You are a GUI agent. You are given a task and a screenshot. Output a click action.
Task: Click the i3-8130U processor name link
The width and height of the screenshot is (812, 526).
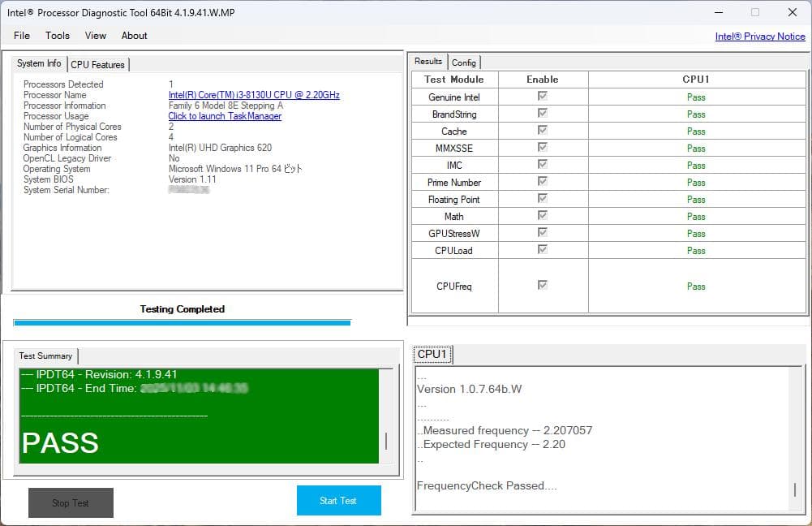point(254,95)
